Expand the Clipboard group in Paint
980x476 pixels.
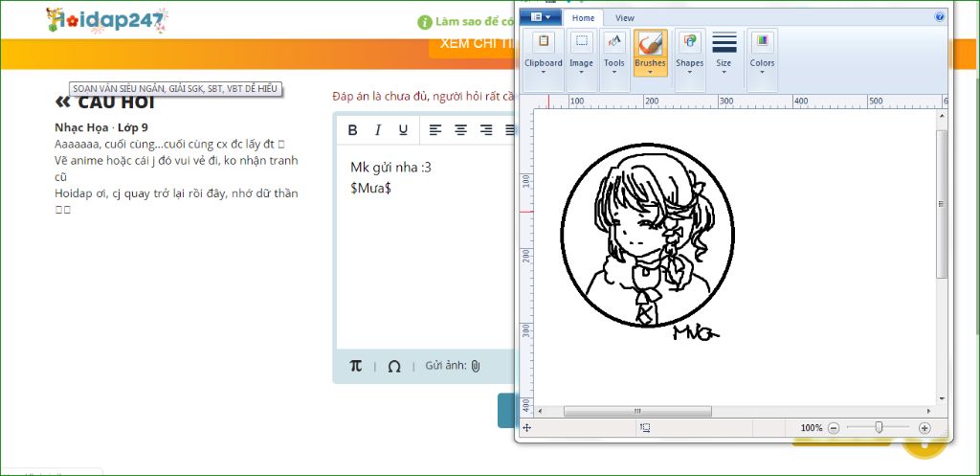(544, 60)
